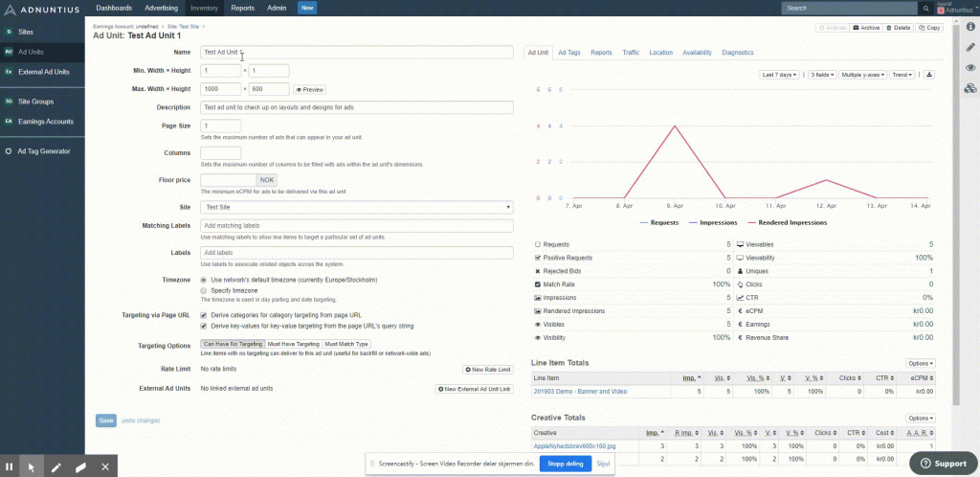The image size is (980, 477).
Task: Select the pen tool in Screencastify toolbar
Action: click(56, 466)
